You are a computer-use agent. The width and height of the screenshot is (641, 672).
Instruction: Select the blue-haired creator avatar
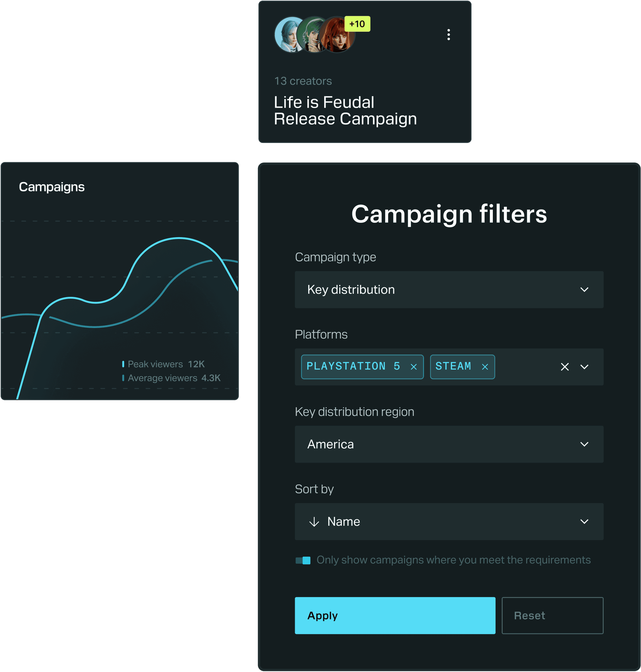coord(287,35)
